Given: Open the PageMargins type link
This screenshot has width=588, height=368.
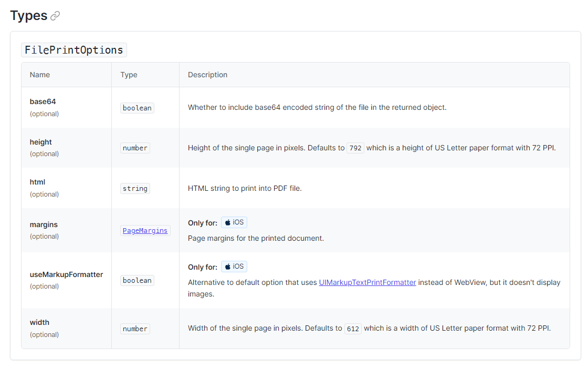Looking at the screenshot, I should point(145,230).
